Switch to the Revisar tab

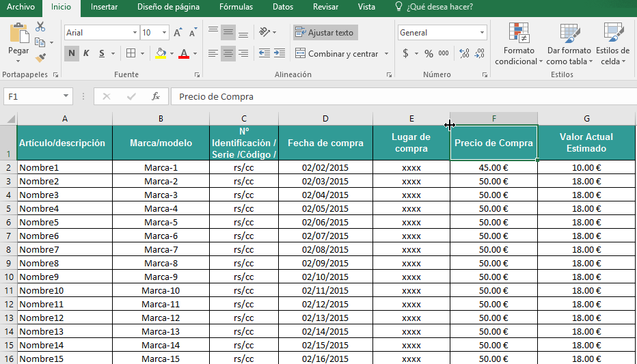click(325, 7)
